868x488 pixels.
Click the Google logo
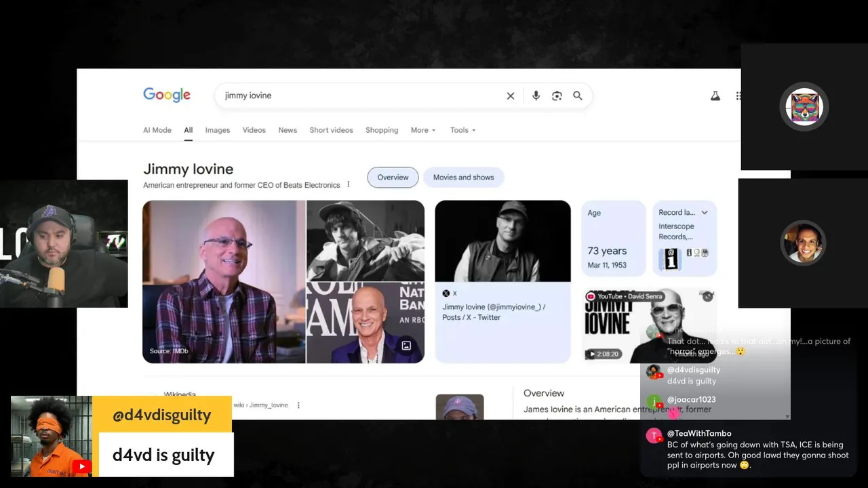(167, 95)
